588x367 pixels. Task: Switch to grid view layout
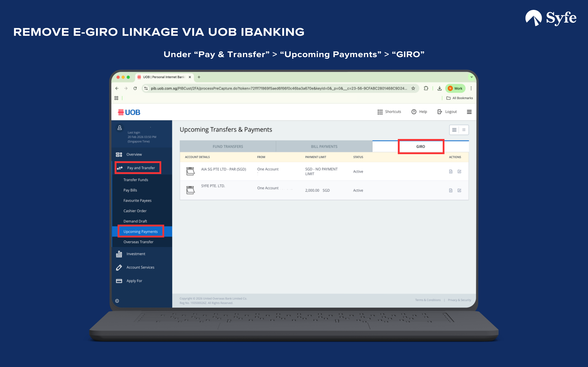pos(464,130)
